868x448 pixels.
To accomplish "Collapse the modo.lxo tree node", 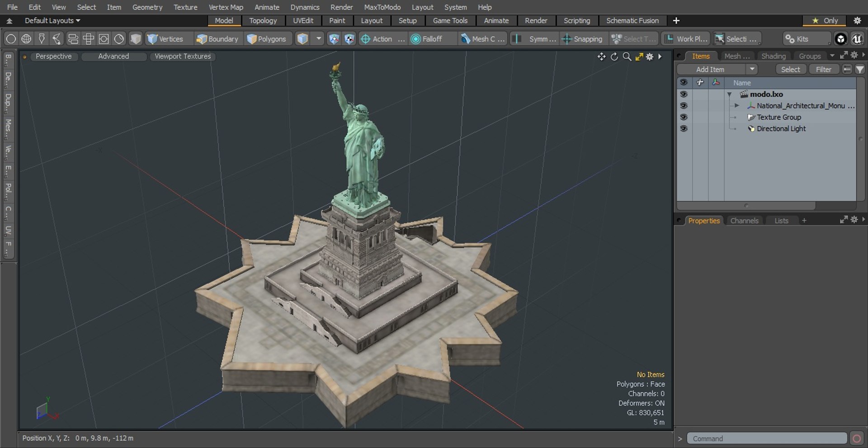I will tap(729, 94).
